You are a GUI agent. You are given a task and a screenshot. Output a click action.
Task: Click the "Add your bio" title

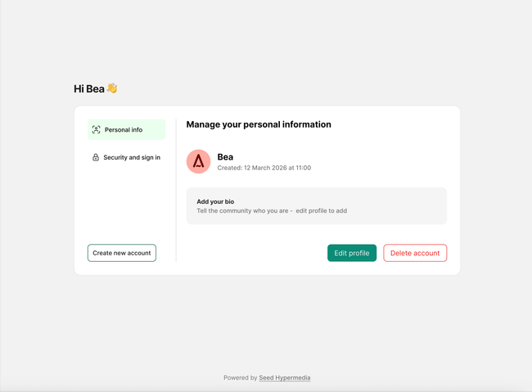click(x=215, y=201)
